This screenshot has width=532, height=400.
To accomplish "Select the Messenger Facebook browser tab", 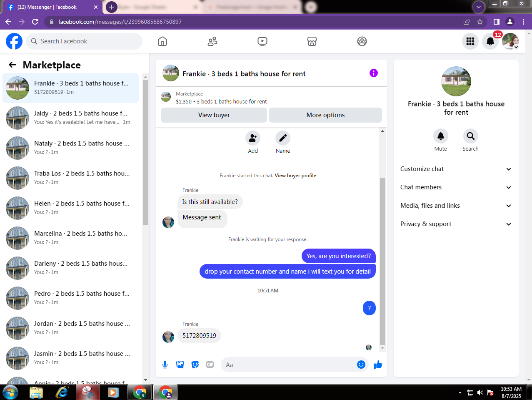I will pos(52,7).
